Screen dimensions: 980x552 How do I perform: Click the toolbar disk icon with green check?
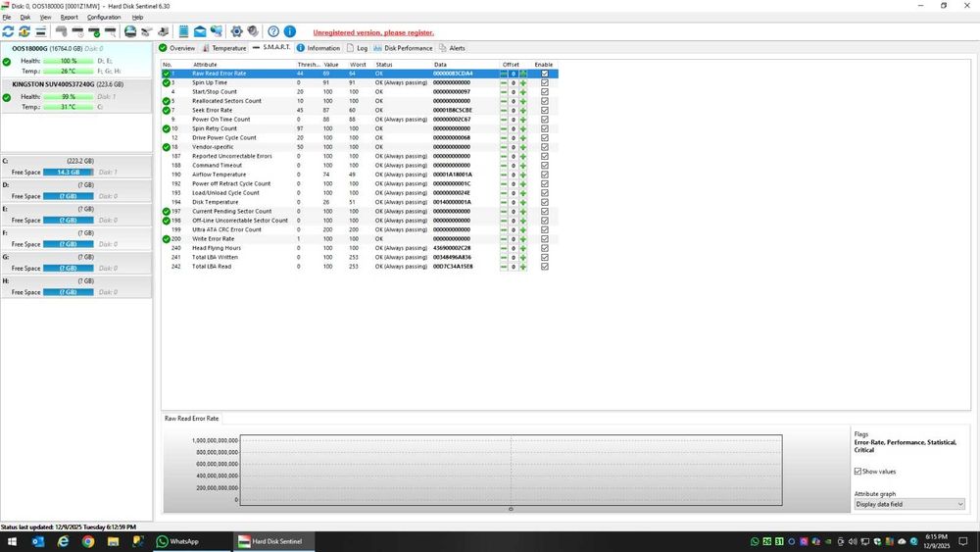(94, 31)
